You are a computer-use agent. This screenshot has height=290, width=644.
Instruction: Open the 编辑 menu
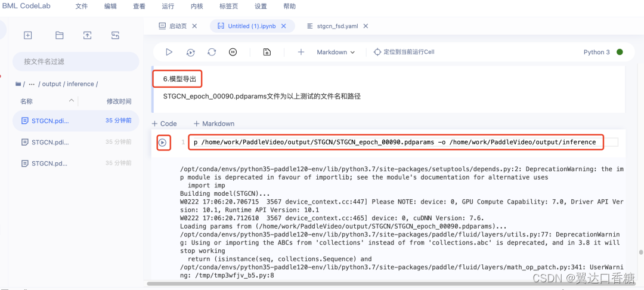point(110,7)
